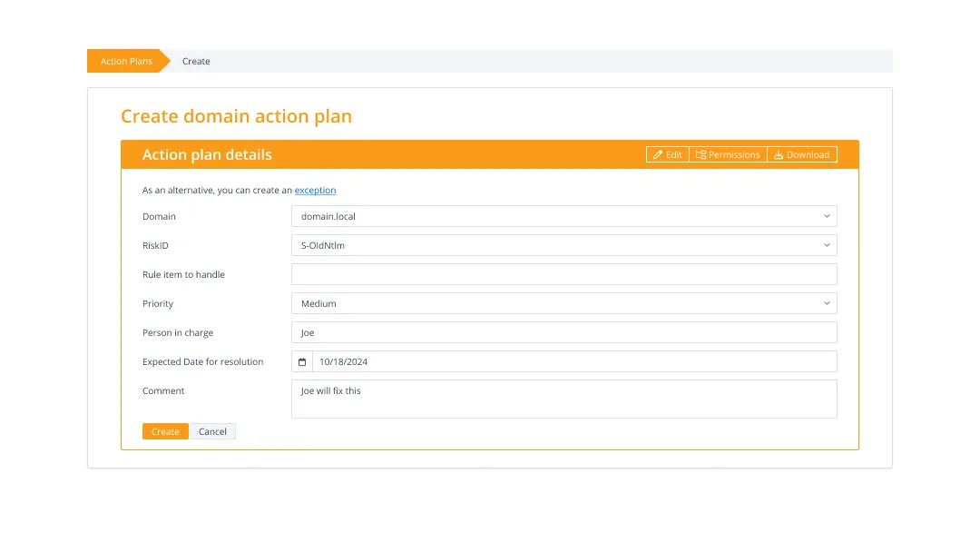The image size is (980, 552).
Task: Open the Priority dropdown
Action: click(563, 303)
